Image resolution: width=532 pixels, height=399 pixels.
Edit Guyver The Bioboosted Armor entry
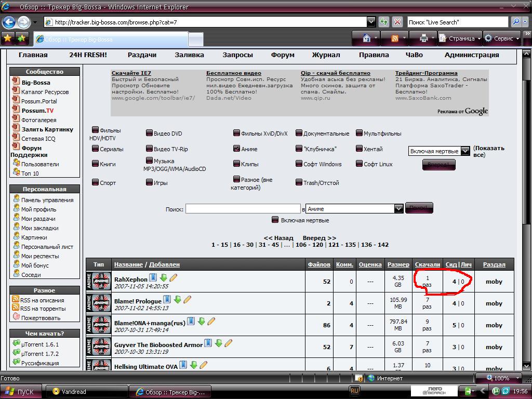point(229,343)
